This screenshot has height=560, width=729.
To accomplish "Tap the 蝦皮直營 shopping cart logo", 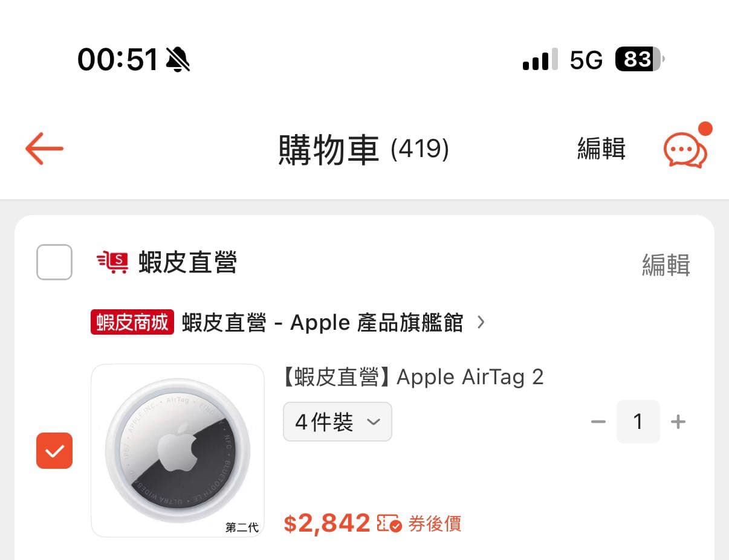I will coord(112,262).
